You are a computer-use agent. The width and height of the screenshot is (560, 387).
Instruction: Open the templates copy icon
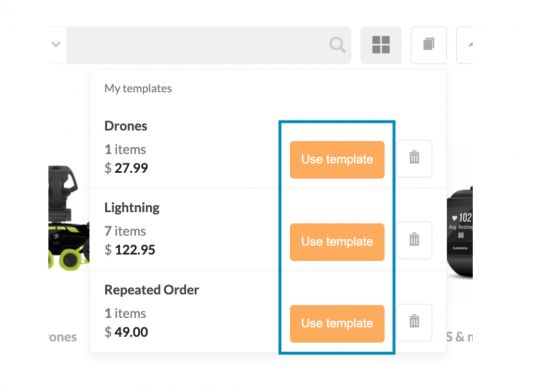point(429,45)
